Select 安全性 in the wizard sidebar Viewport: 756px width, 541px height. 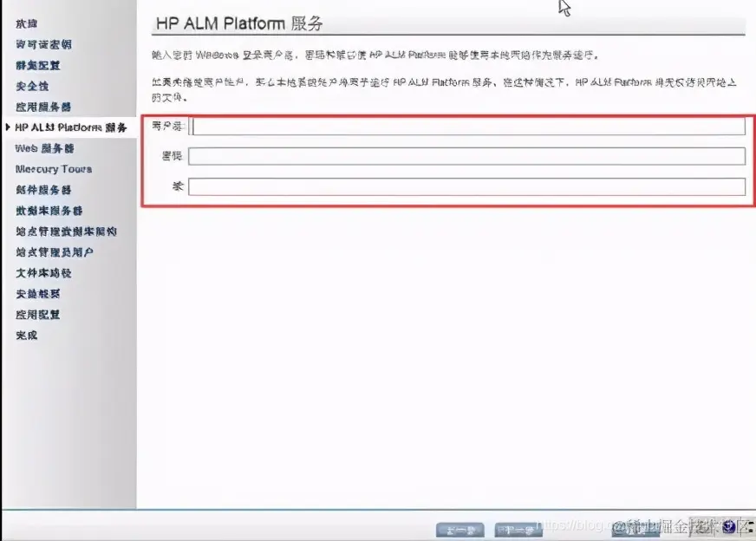(x=32, y=86)
